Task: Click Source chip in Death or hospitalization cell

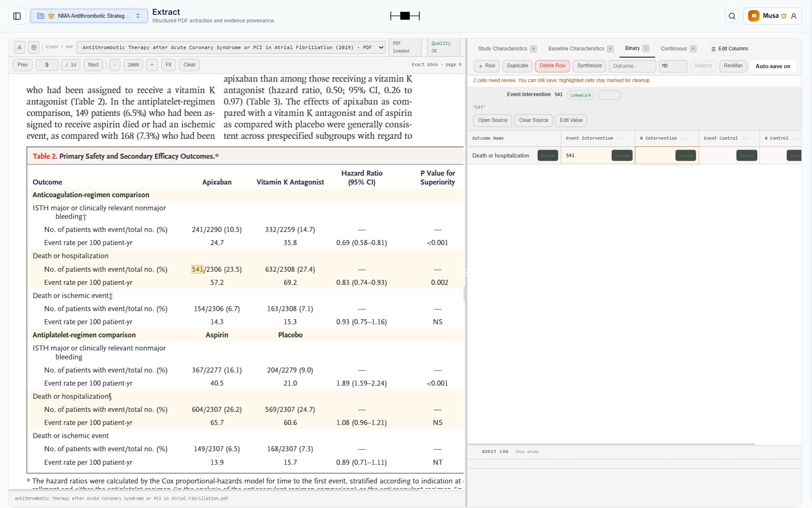Action: coord(548,156)
